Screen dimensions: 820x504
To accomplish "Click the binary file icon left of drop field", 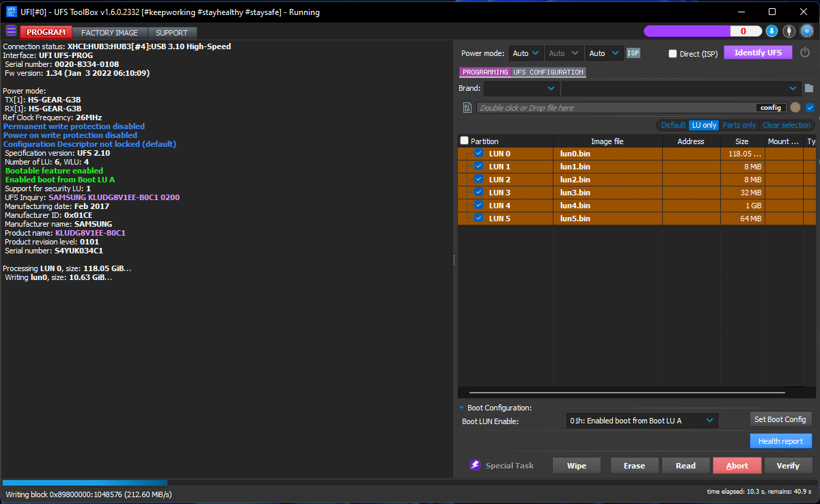I will coord(467,107).
